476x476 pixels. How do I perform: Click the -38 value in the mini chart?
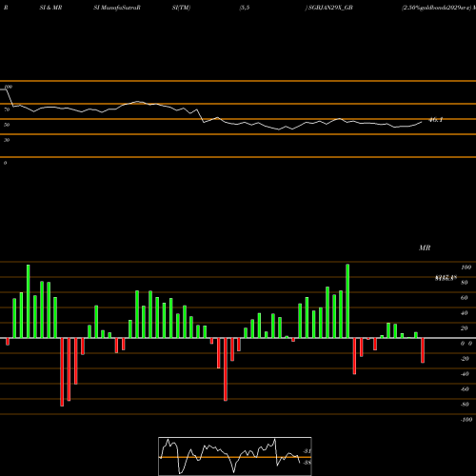pyautogui.click(x=307, y=463)
